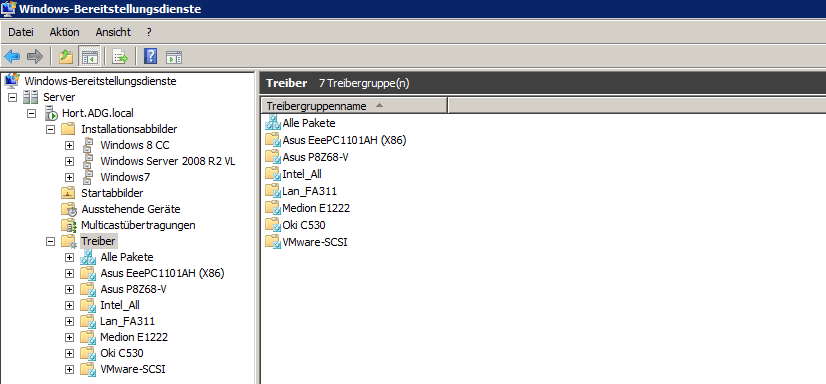This screenshot has width=826, height=384.
Task: Click the Medion E1222 folder icon in the list
Action: coord(273,208)
